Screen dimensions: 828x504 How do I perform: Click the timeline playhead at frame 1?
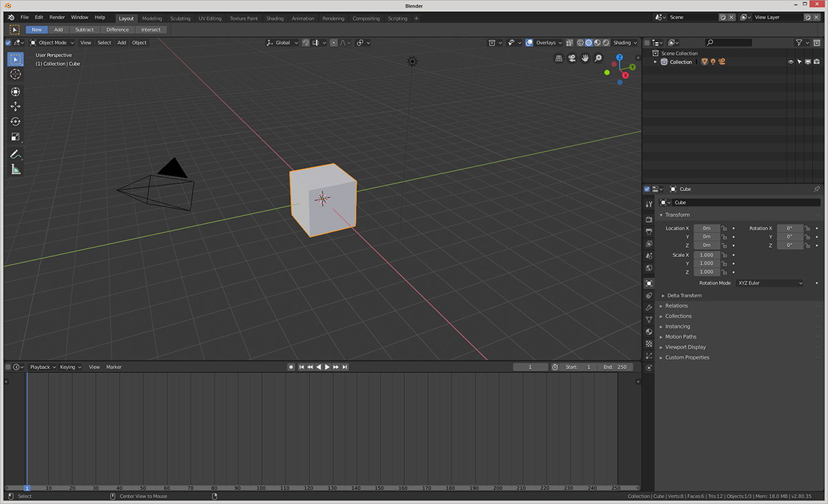coord(27,488)
